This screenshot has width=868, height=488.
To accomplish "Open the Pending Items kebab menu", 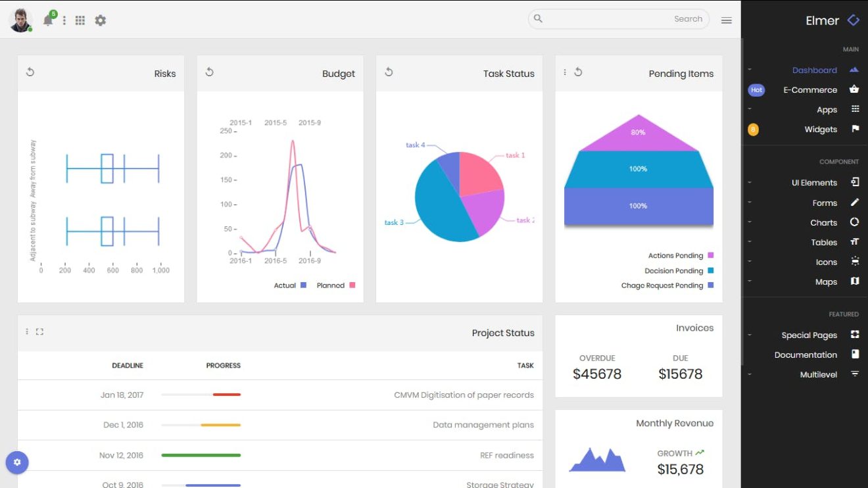I will coord(564,73).
